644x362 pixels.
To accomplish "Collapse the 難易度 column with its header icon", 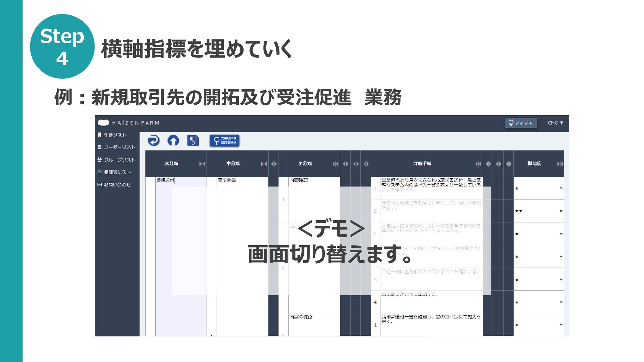I will [560, 164].
